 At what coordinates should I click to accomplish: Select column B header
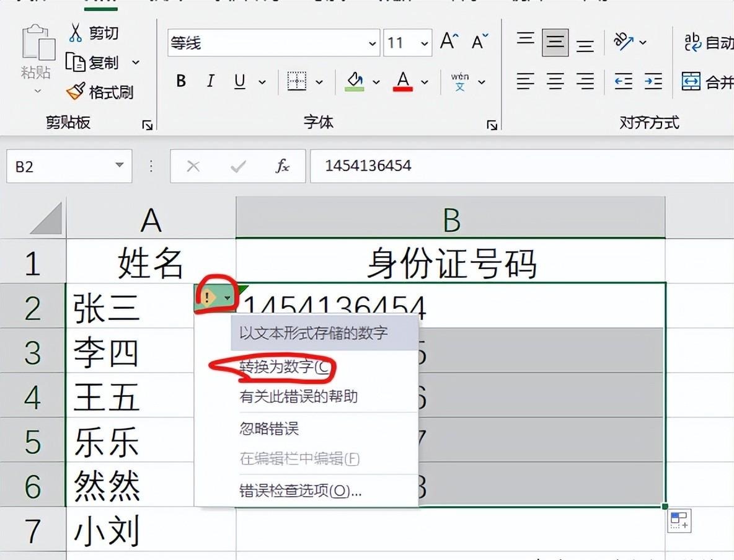pos(450,218)
